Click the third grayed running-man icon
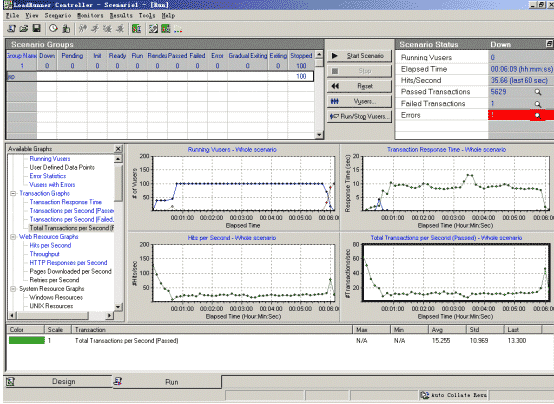Screen dimensions: 554x404 tap(107, 28)
